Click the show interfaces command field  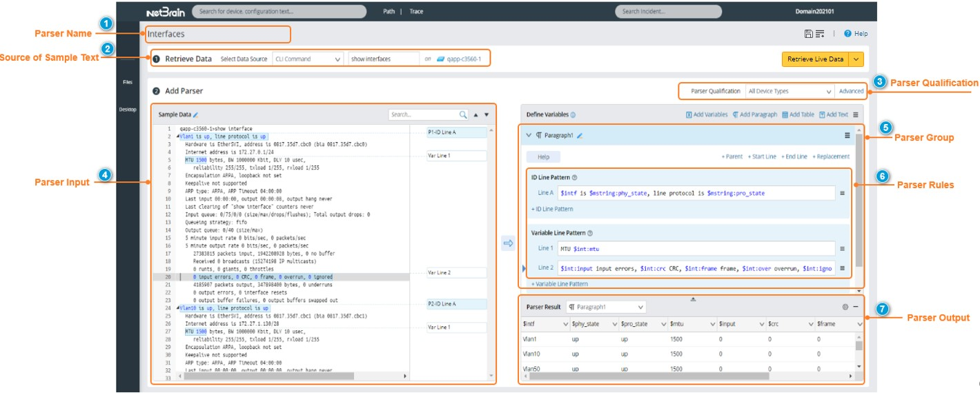tap(383, 59)
